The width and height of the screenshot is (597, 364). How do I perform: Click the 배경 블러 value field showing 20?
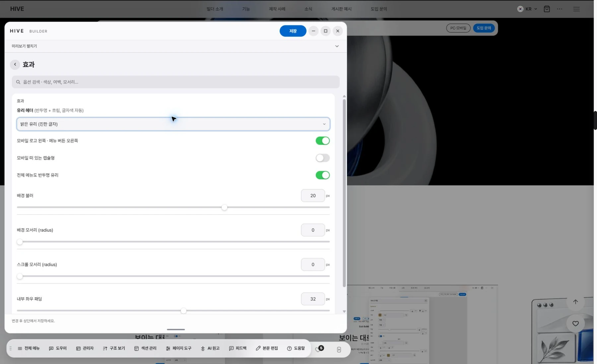pos(313,196)
